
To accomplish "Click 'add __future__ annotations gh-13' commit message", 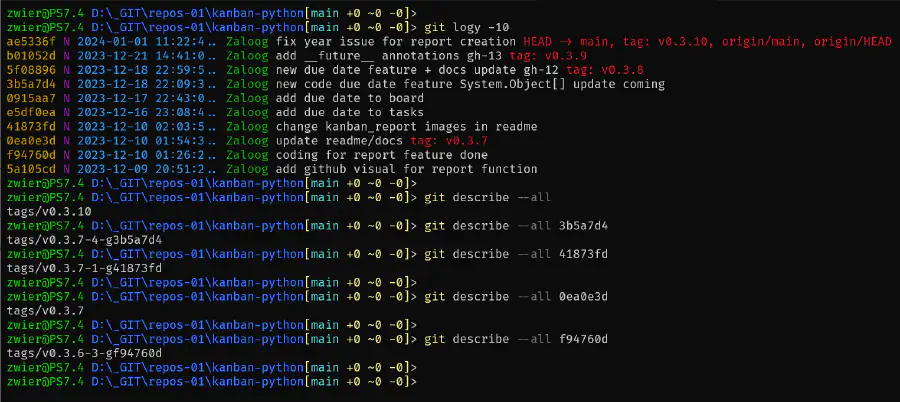I will pyautogui.click(x=389, y=56).
